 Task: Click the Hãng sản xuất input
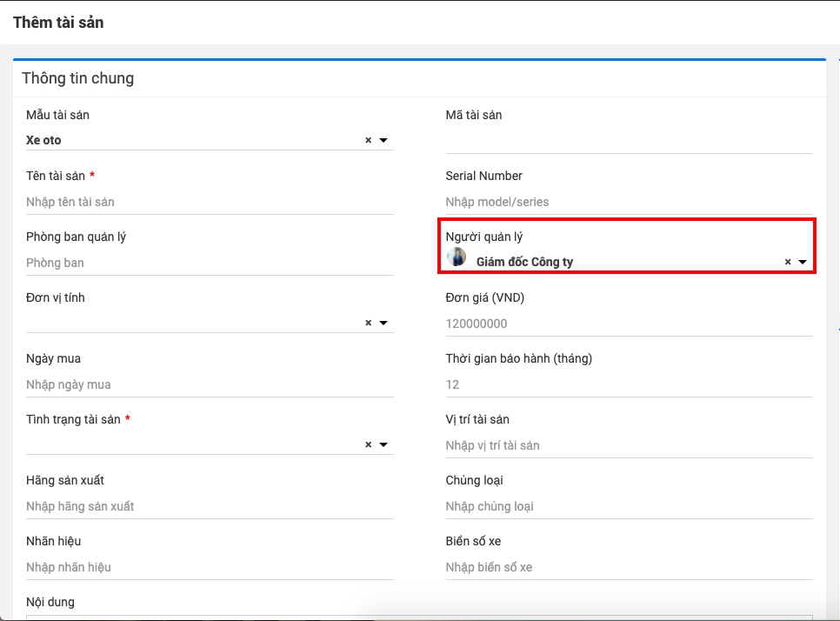209,506
